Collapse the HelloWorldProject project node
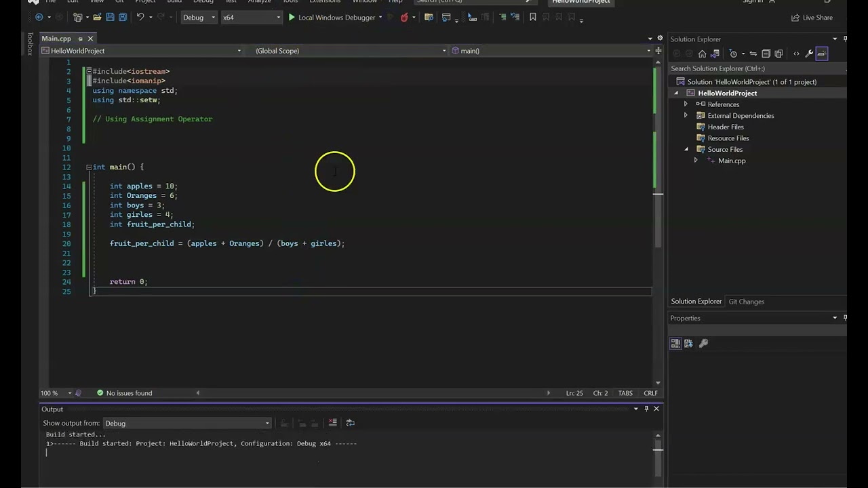 [676, 93]
